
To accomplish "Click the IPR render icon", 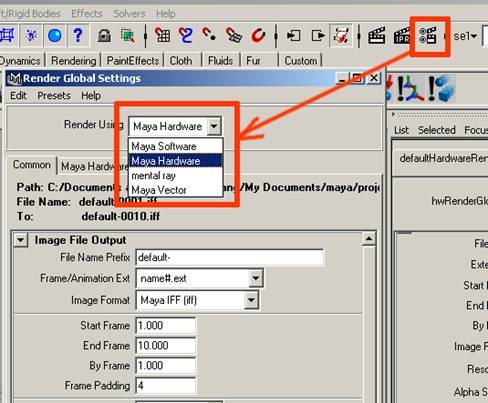I will coord(402,36).
